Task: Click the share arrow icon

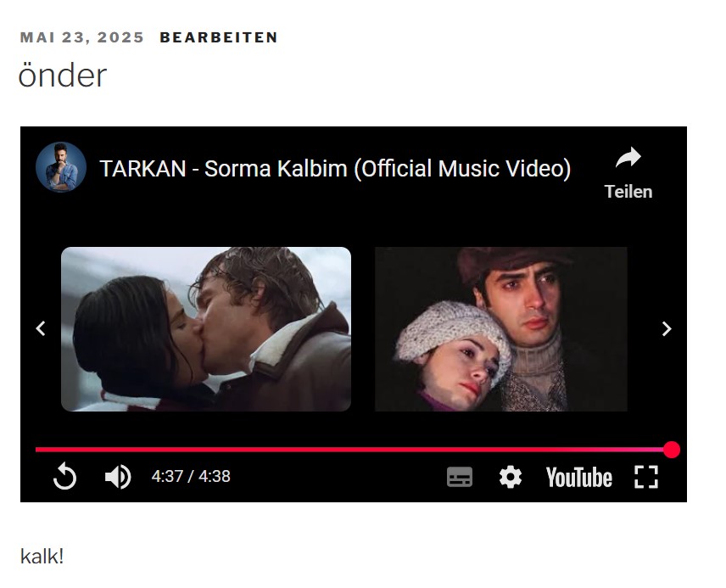Action: [628, 158]
